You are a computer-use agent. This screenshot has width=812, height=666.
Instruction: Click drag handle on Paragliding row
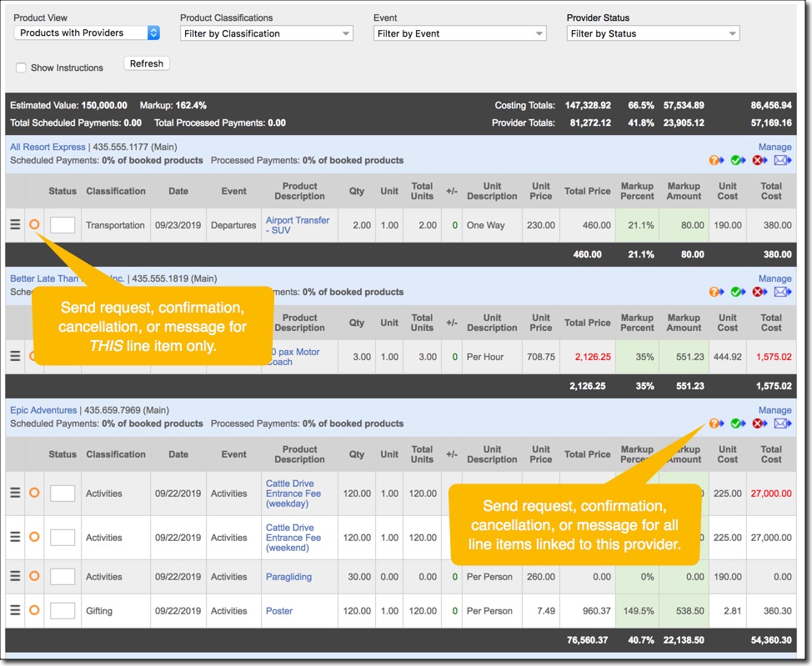coord(16,576)
